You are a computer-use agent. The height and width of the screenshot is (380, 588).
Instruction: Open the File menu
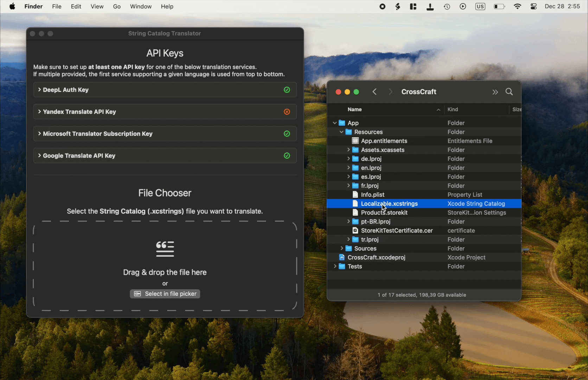[57, 6]
